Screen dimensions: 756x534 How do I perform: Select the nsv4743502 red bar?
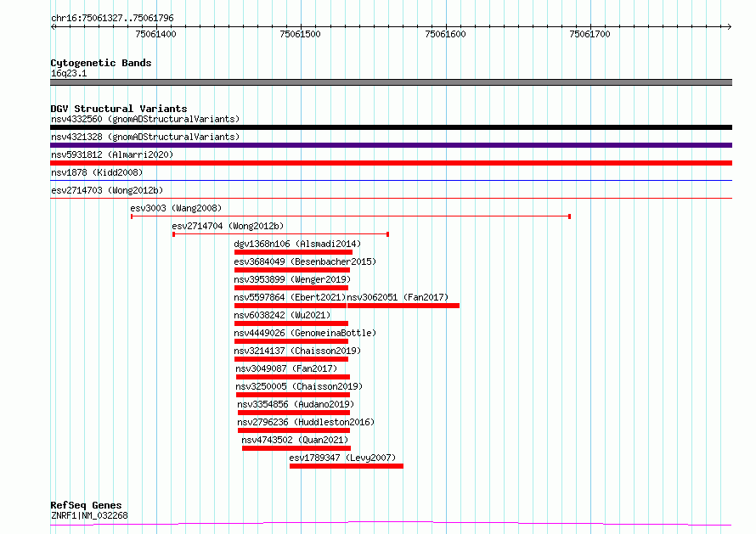pyautogui.click(x=296, y=448)
